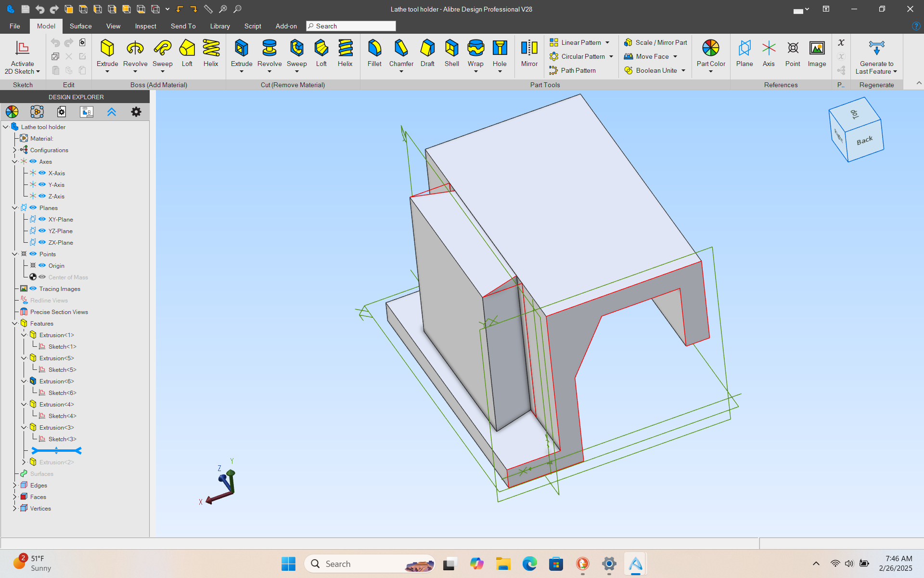
Task: Select the Cut Loft tool
Action: [321, 53]
